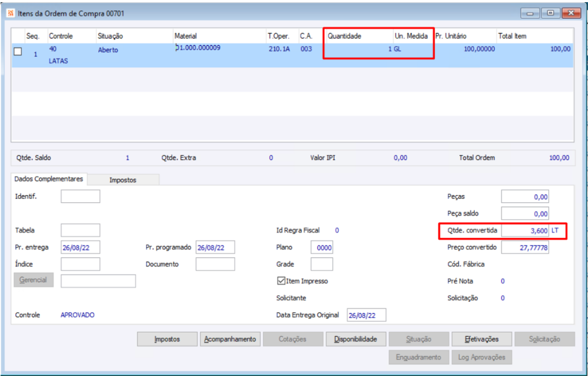This screenshot has height=376, width=588.
Task: Click the LATAS description in the row
Action: pos(58,61)
